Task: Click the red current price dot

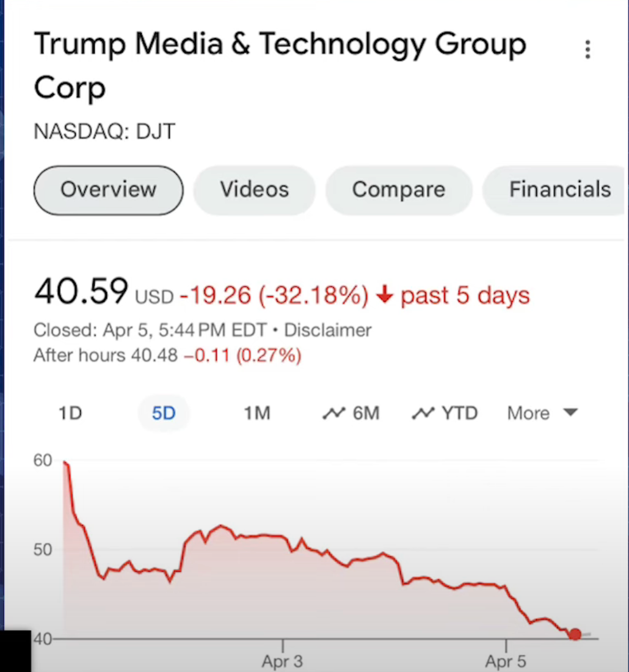Action: (x=575, y=634)
